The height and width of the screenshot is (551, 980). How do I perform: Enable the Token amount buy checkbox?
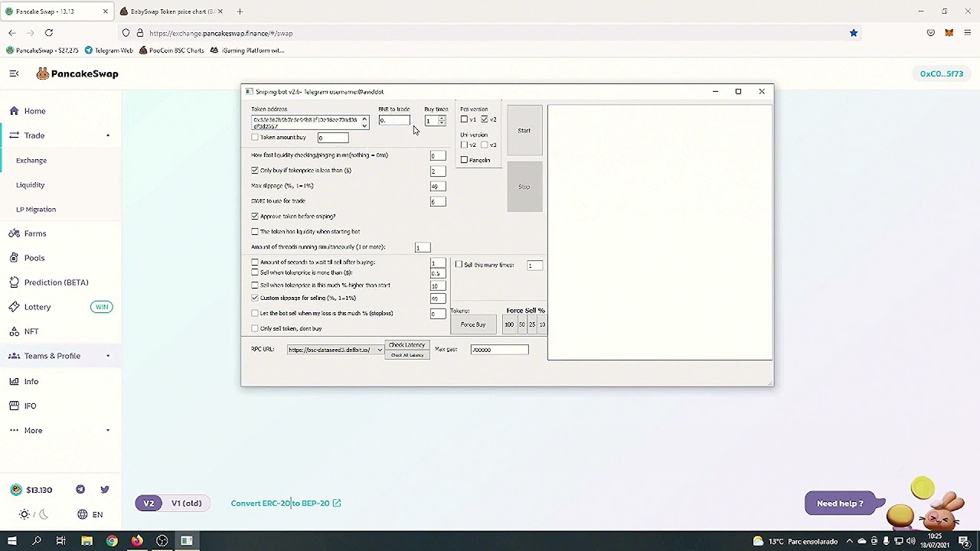click(255, 137)
